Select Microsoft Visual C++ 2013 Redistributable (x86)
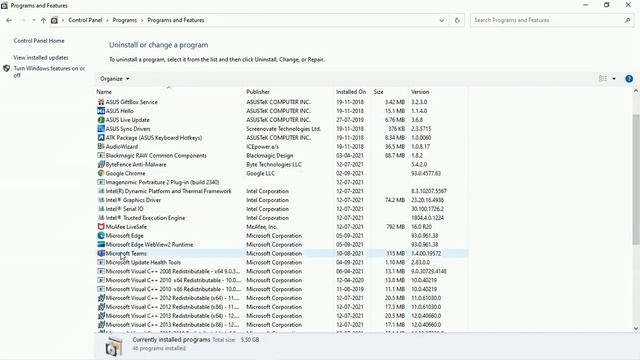 (x=282, y=325)
